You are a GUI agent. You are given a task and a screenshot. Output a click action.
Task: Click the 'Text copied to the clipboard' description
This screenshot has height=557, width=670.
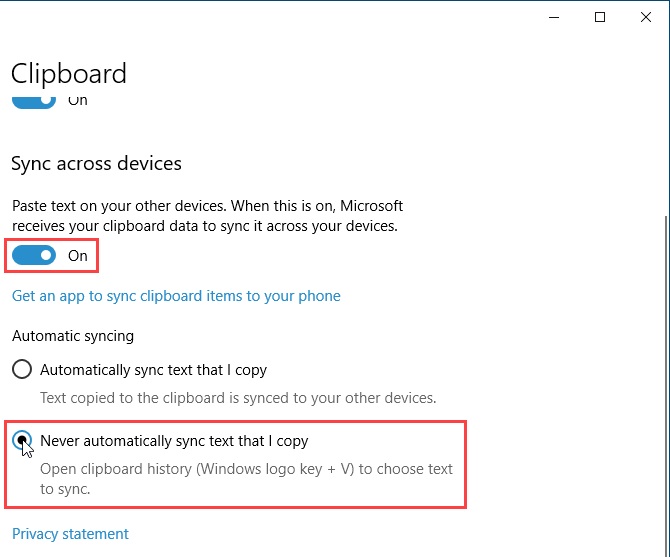pyautogui.click(x=238, y=398)
